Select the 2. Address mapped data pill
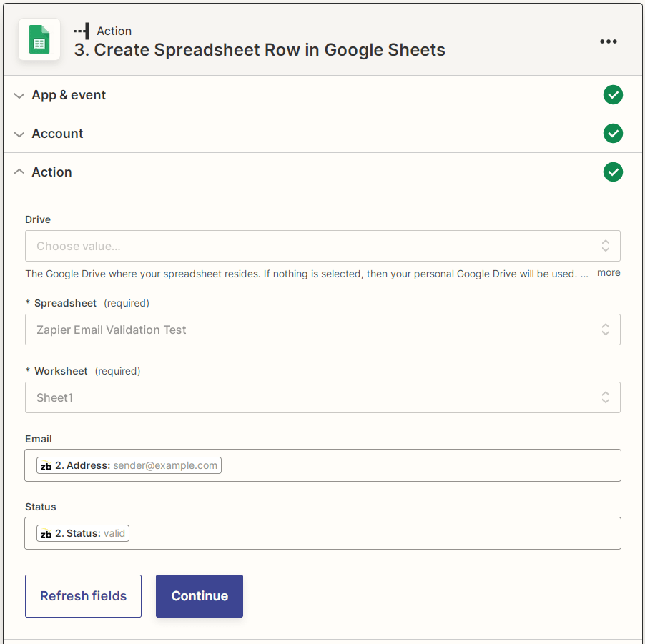645x644 pixels. 129,465
